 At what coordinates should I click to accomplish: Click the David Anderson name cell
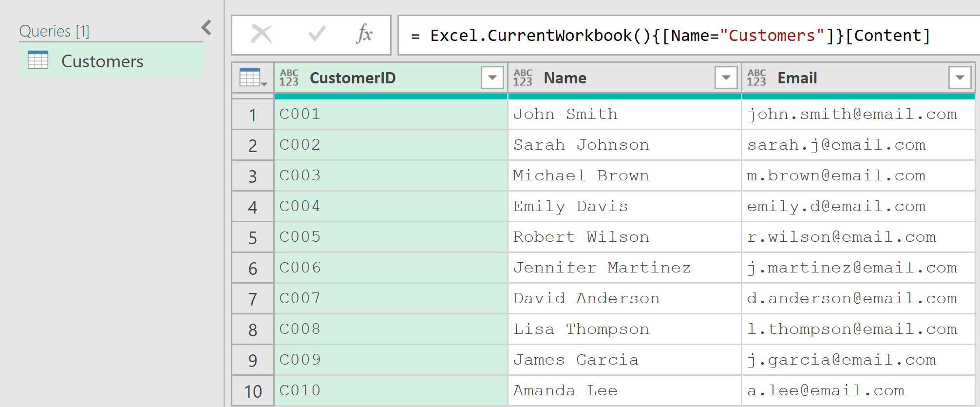pyautogui.click(x=624, y=299)
